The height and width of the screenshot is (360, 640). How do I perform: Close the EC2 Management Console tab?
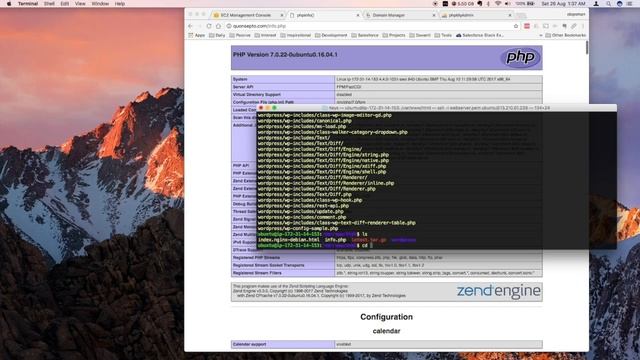(282, 15)
